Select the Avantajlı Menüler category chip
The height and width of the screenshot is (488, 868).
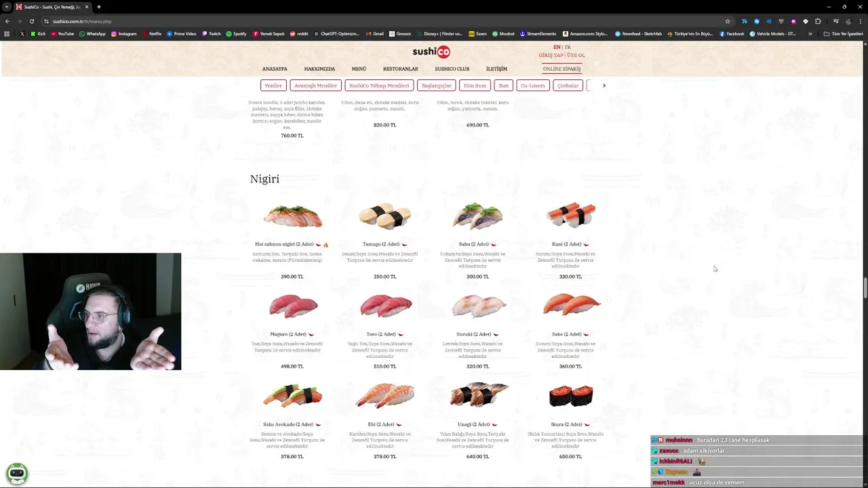click(315, 85)
